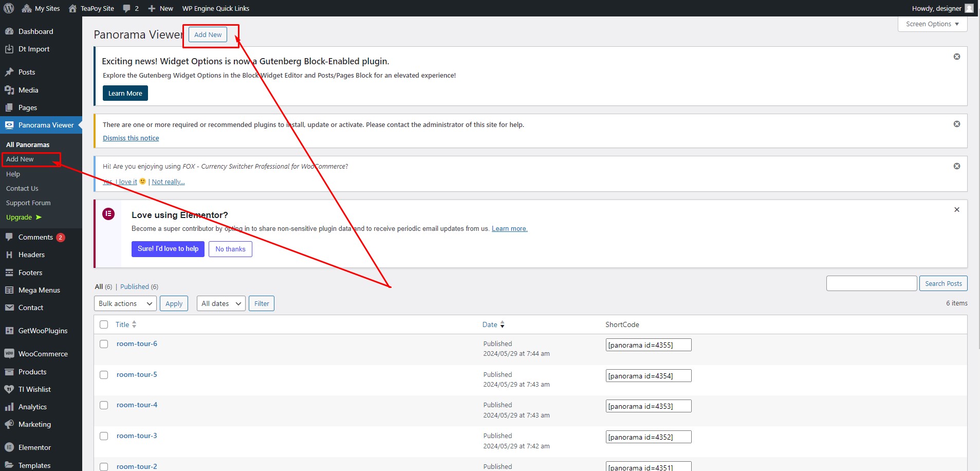Image resolution: width=980 pixels, height=471 pixels.
Task: Click Add New button beside page title
Action: click(x=208, y=34)
